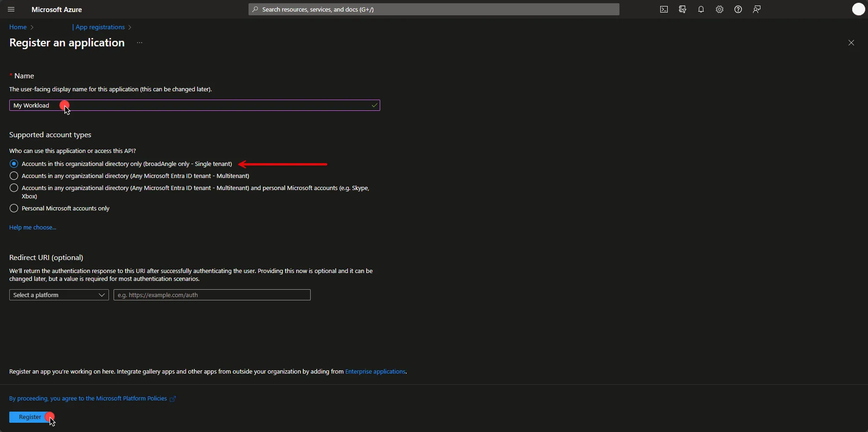Click the redirect URI text field

212,295
